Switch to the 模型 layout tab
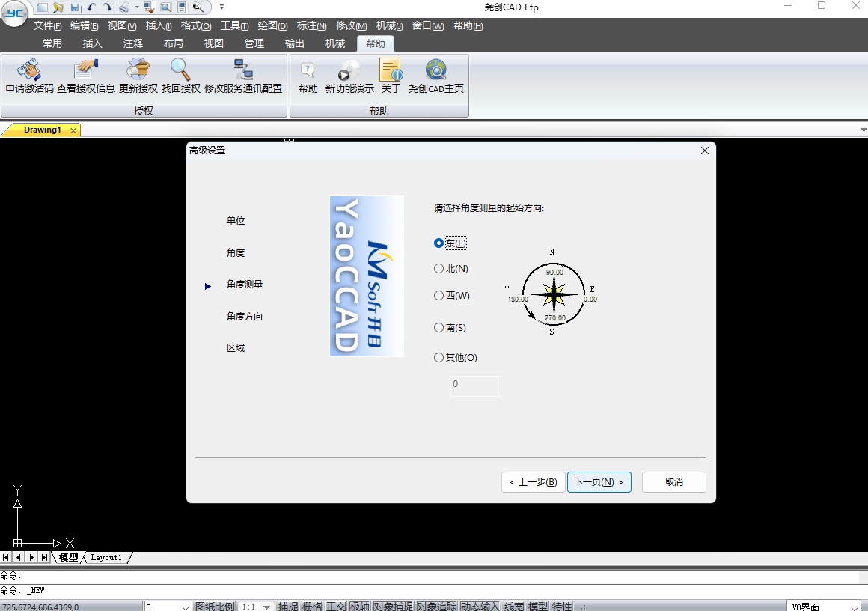The width and height of the screenshot is (868, 611). [69, 557]
